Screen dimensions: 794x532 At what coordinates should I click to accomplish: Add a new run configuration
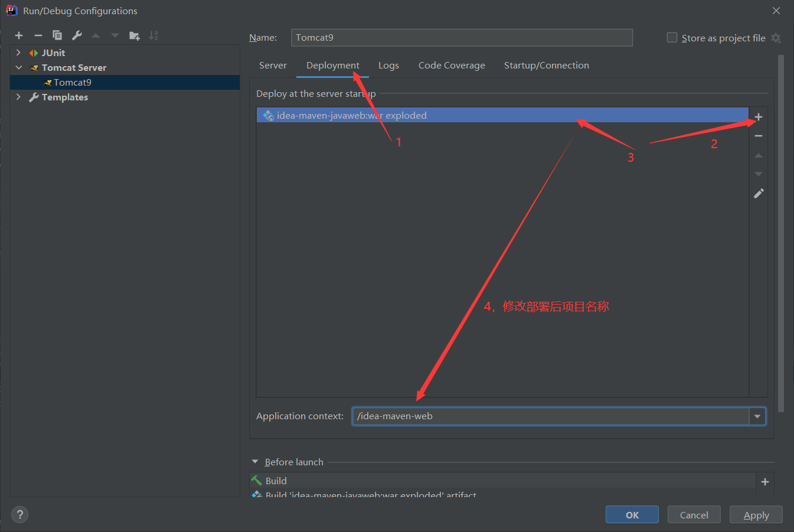[x=19, y=35]
